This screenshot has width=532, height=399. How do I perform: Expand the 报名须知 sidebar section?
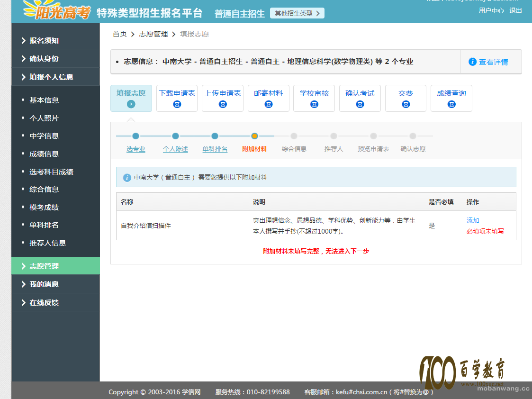[55, 40]
